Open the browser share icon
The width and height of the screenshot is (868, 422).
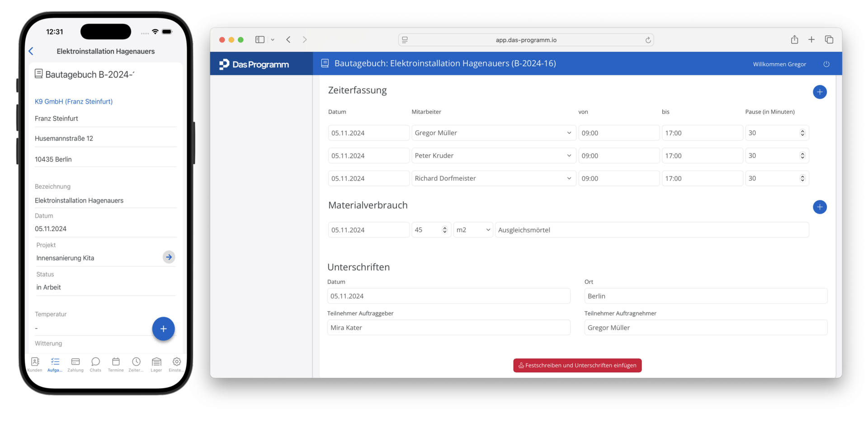[794, 40]
